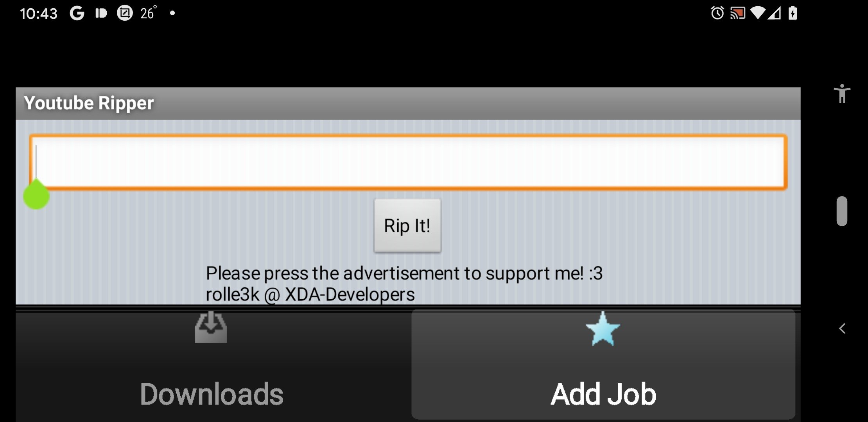Click the Rip It! button
The width and height of the screenshot is (868, 422).
[407, 226]
